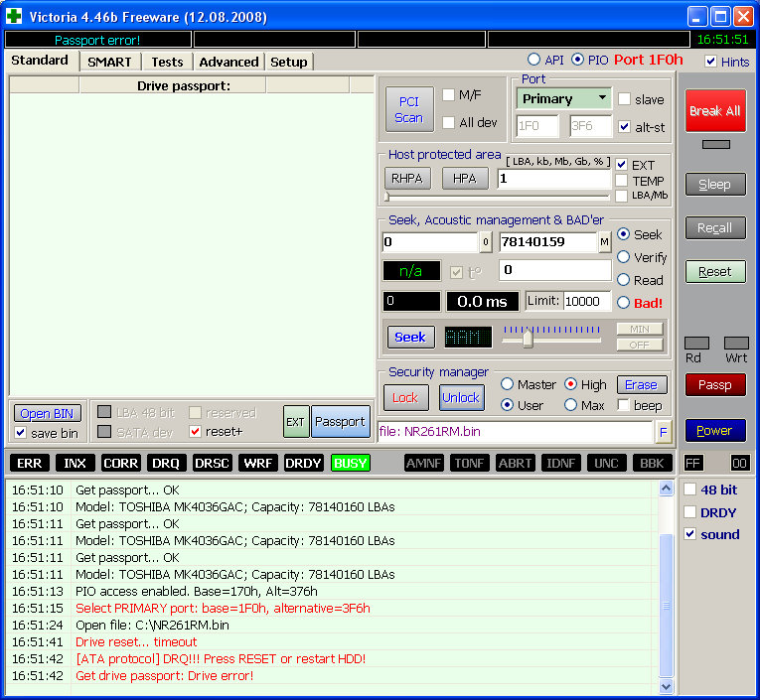Viewport: 760px width, 700px height.
Task: Click the BUSY status indicator
Action: click(x=350, y=463)
